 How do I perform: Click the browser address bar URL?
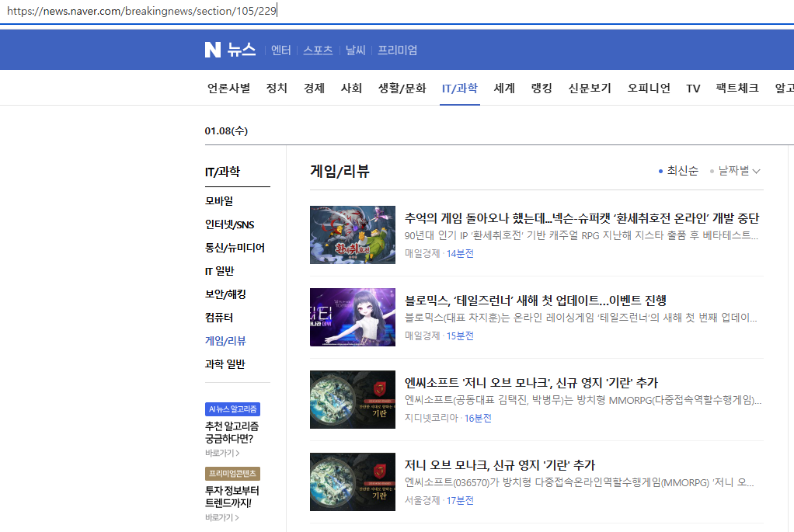pyautogui.click(x=141, y=11)
